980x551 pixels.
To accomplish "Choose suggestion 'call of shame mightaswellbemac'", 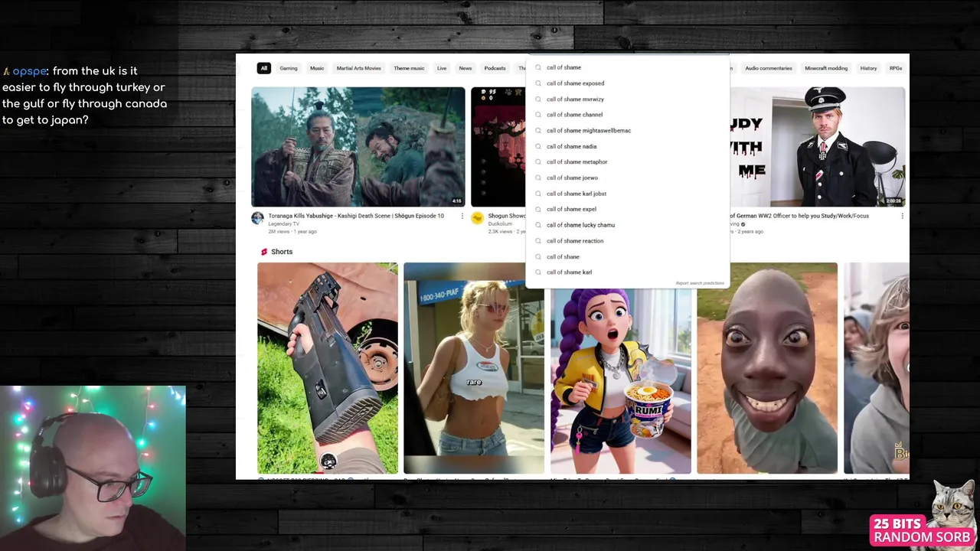I will coord(628,131).
